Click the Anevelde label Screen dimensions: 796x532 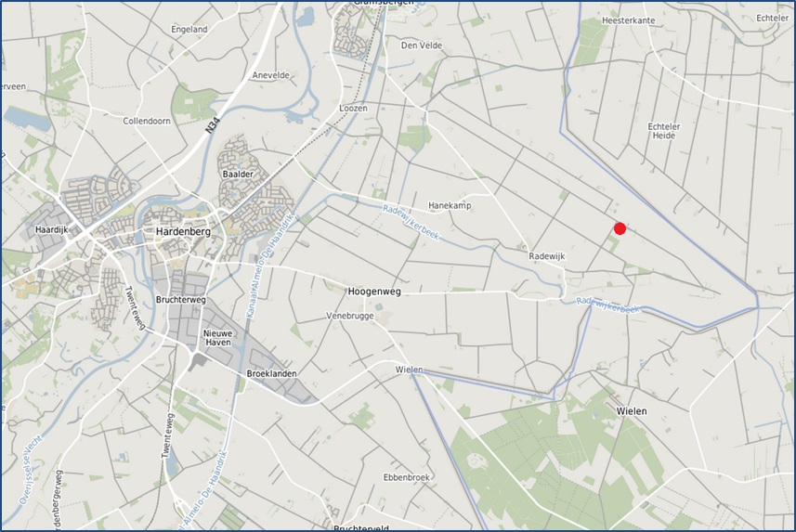271,75
